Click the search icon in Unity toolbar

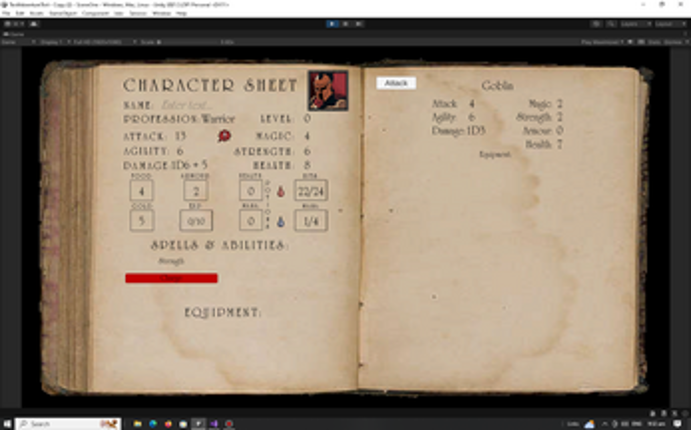click(611, 24)
